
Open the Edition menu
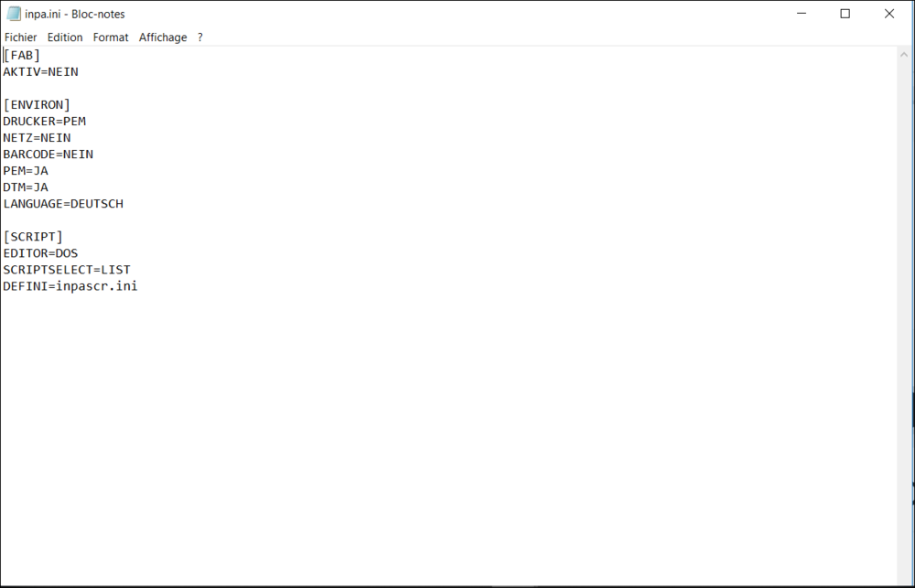point(65,37)
